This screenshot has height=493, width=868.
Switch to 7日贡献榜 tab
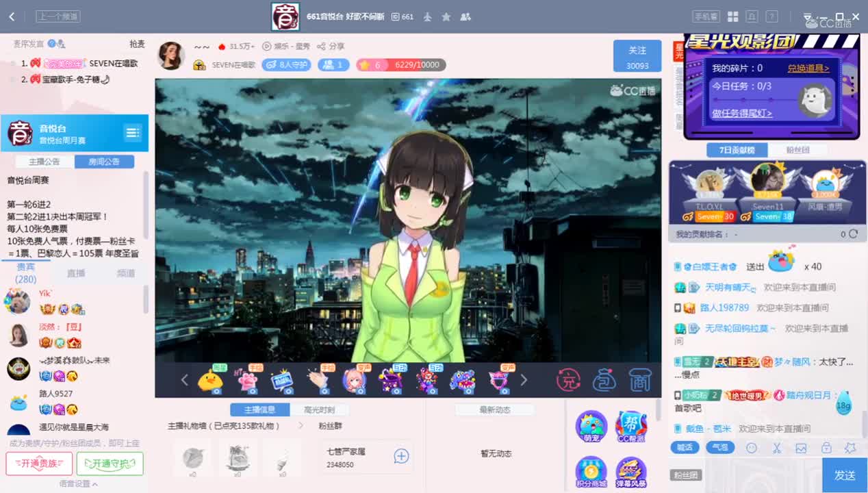click(x=737, y=150)
